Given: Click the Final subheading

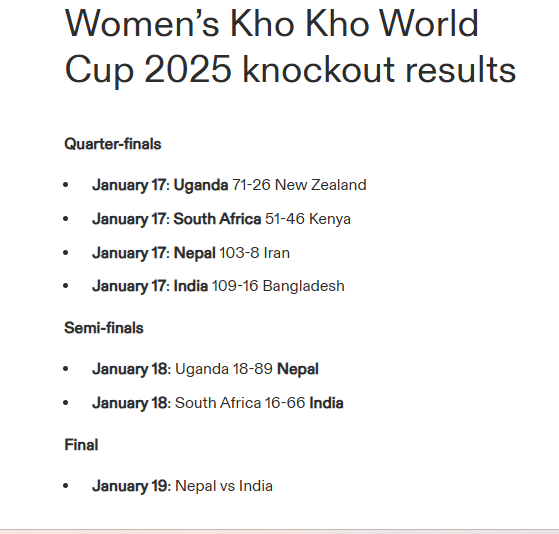Looking at the screenshot, I should [x=81, y=445].
